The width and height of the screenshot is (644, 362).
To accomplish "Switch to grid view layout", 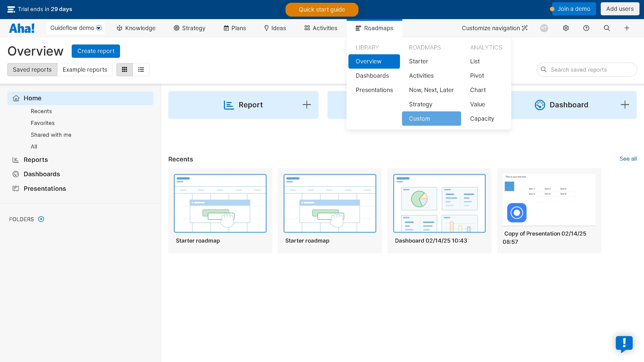I will click(x=125, y=70).
